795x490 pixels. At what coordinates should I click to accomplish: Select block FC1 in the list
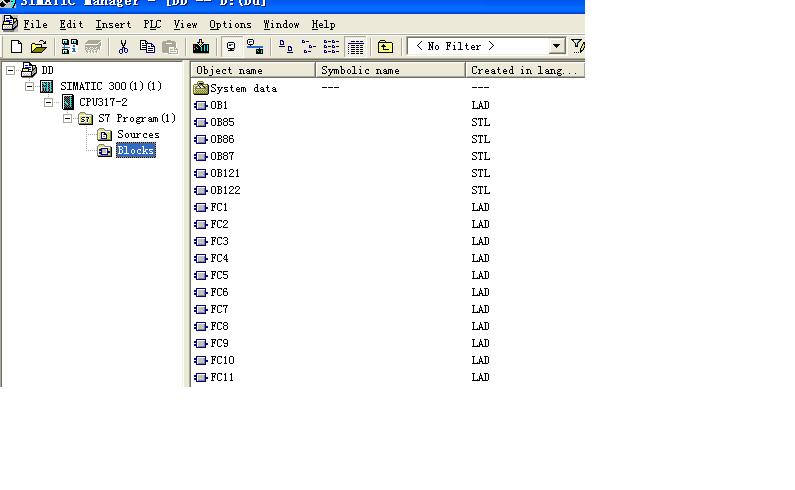click(x=219, y=207)
